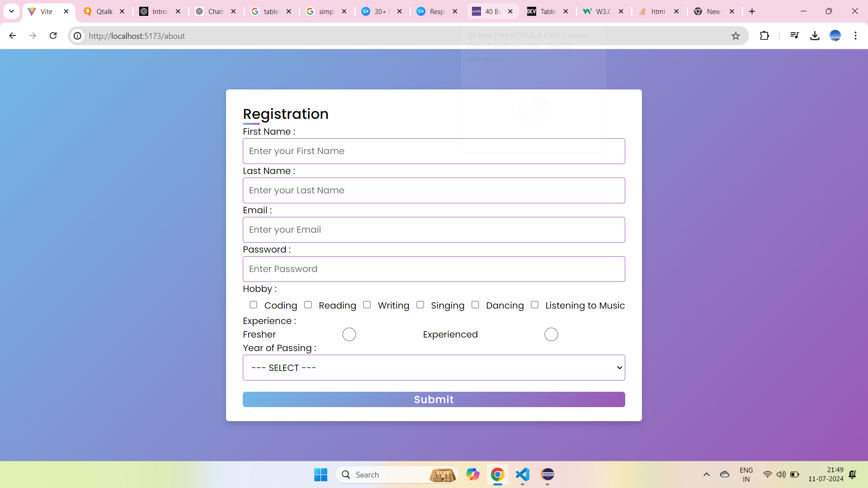Tick the Singing hobby checkbox
Image resolution: width=868 pixels, height=488 pixels.
click(x=420, y=305)
